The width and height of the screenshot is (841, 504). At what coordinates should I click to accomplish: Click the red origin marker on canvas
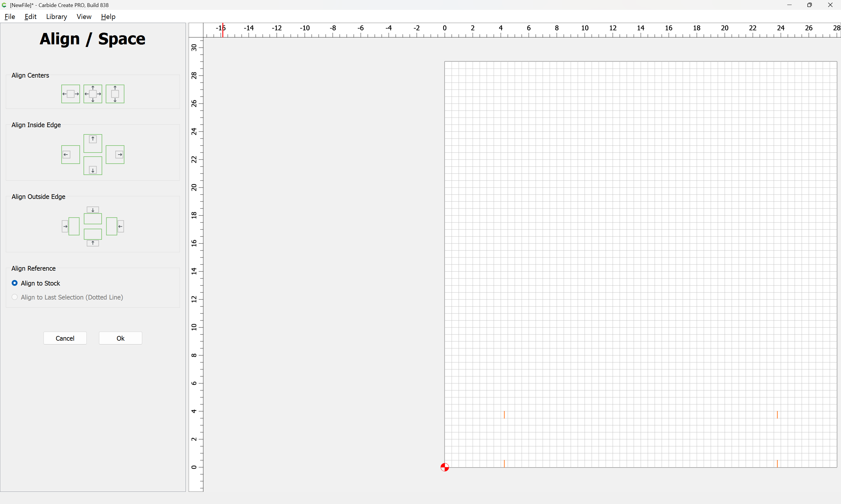point(444,467)
